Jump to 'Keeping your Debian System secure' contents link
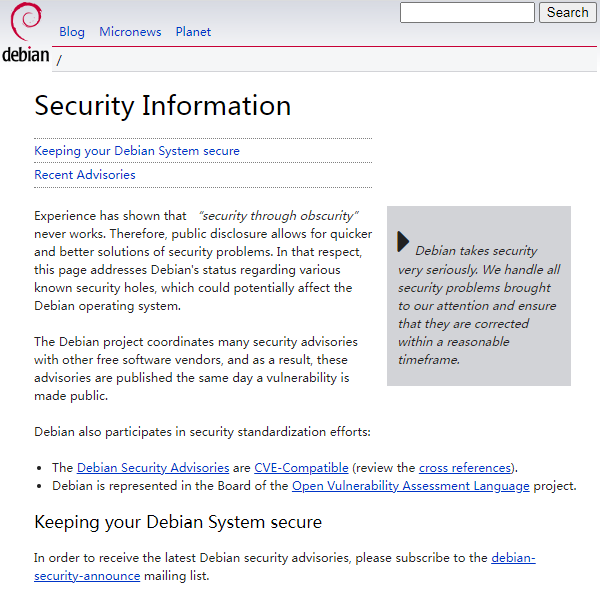The image size is (600, 590). 137,151
